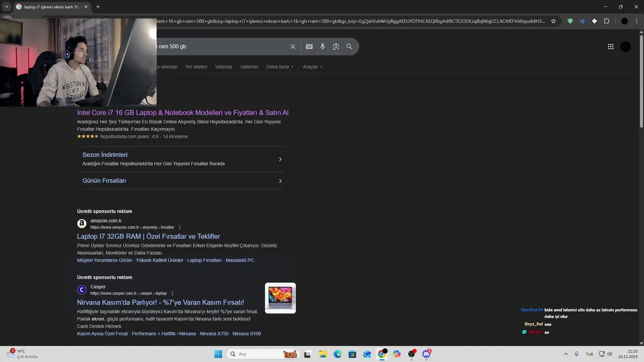Expand the Sezon İndirimleri sitelink chevron
644x362 pixels.
coord(280,159)
